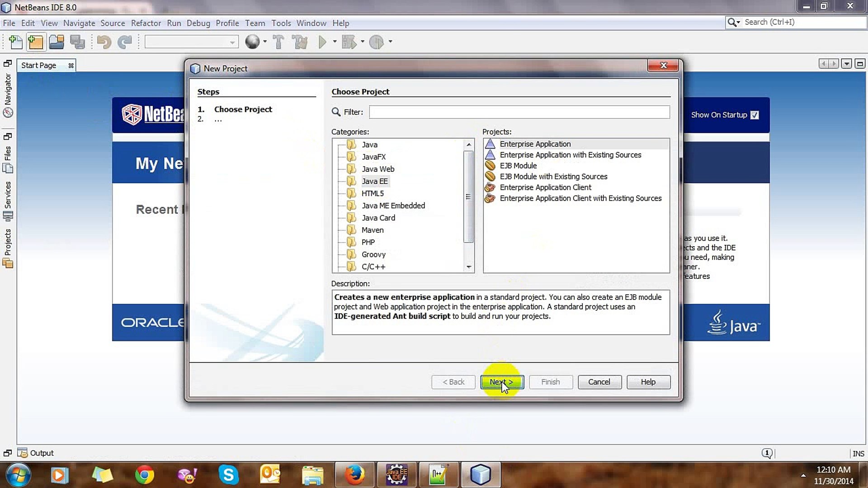Screen dimensions: 868x488
Task: Open the Projects side panel
Action: (8, 249)
